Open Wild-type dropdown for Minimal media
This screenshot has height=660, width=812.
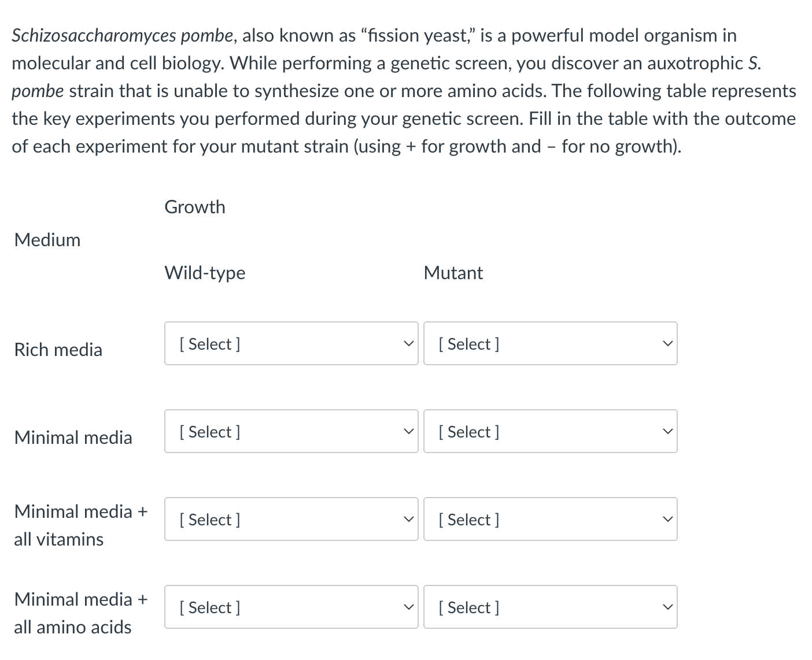click(x=291, y=431)
